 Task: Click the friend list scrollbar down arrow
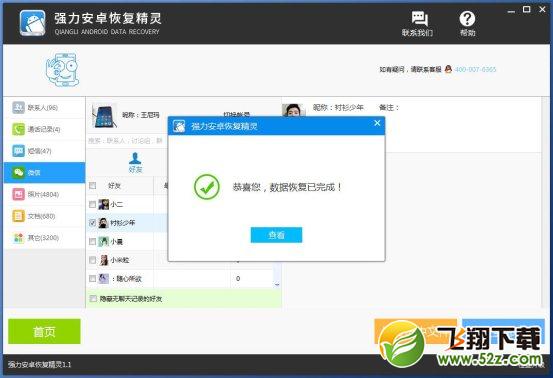pos(277,284)
